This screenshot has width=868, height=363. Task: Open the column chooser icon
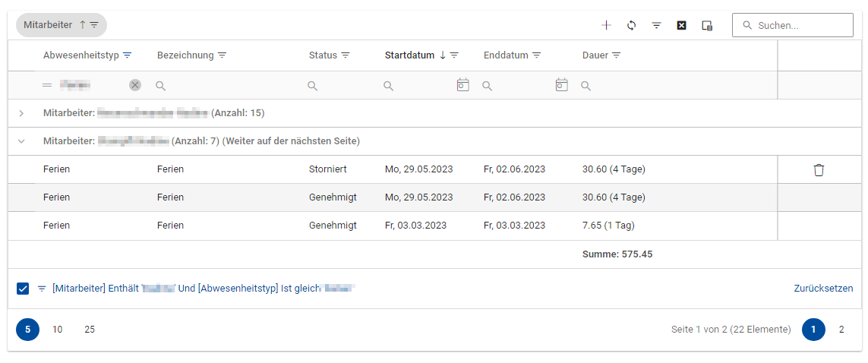tap(706, 25)
